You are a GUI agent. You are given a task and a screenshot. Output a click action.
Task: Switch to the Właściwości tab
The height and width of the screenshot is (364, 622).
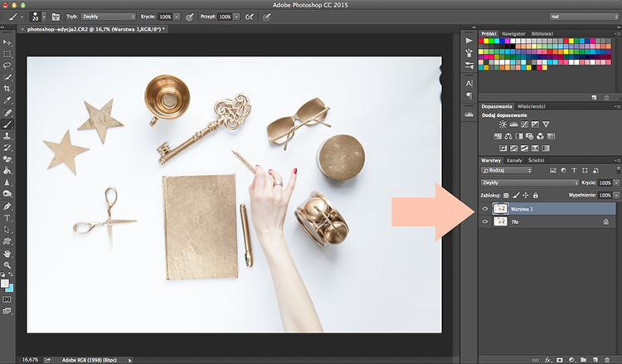click(x=531, y=106)
